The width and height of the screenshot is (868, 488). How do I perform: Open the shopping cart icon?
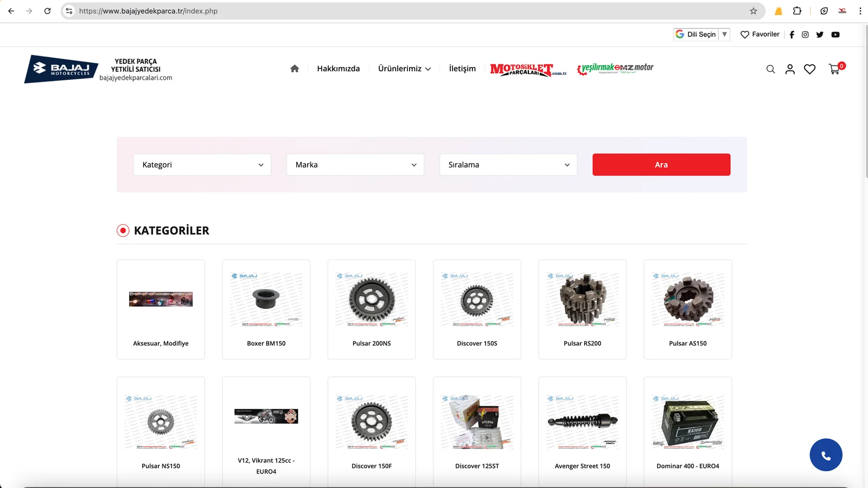coord(834,69)
